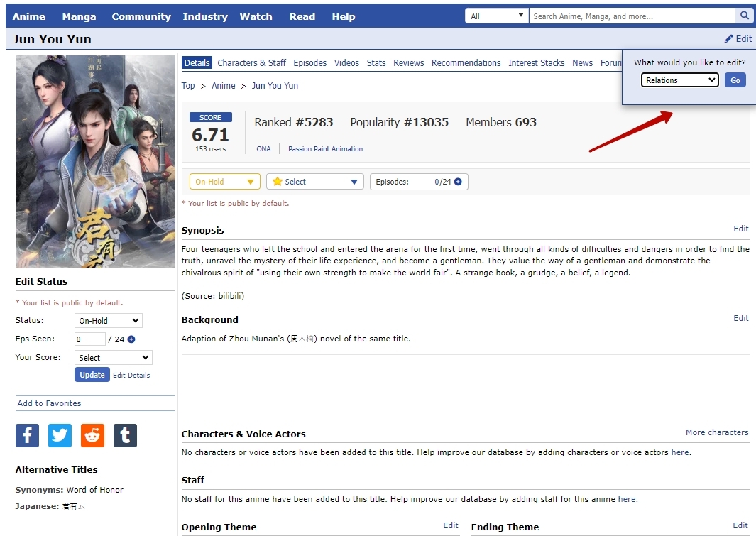The height and width of the screenshot is (536, 756).
Task: Share page via Tumblr icon
Action: 125,435
